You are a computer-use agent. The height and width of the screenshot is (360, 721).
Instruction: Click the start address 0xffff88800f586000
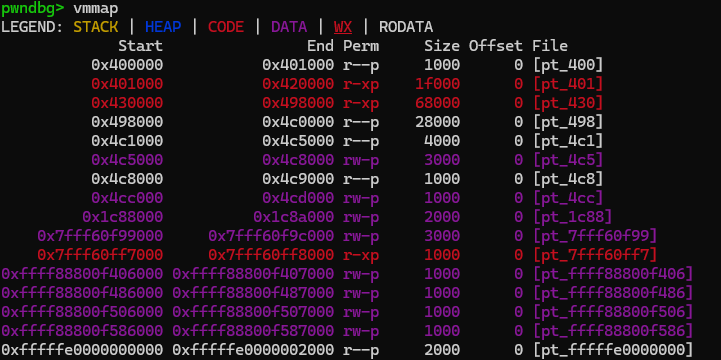click(82, 330)
